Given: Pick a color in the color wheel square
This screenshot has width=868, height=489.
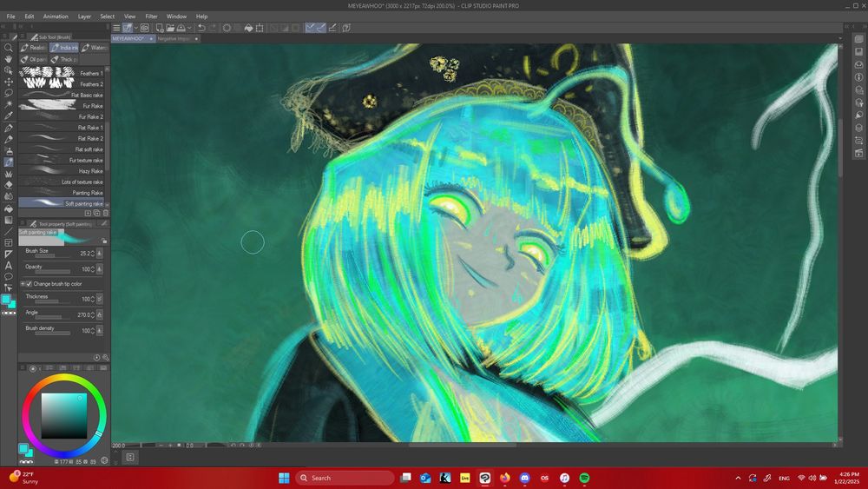Looking at the screenshot, I should coord(64,415).
